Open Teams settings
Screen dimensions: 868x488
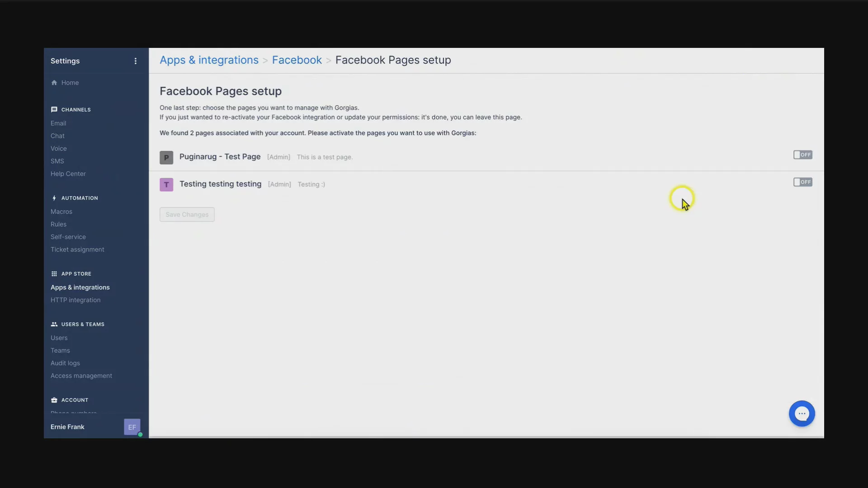[x=60, y=351]
